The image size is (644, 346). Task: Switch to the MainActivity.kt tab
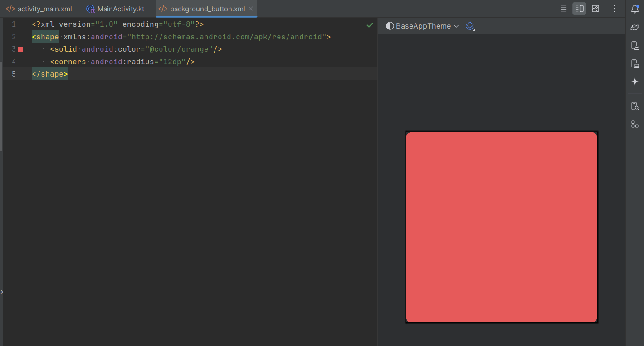pos(116,9)
